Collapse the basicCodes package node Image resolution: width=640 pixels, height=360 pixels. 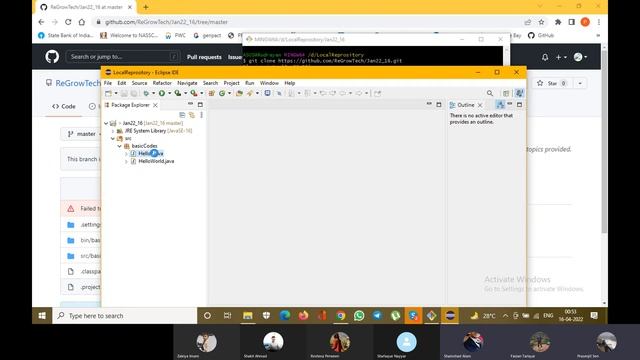point(120,146)
